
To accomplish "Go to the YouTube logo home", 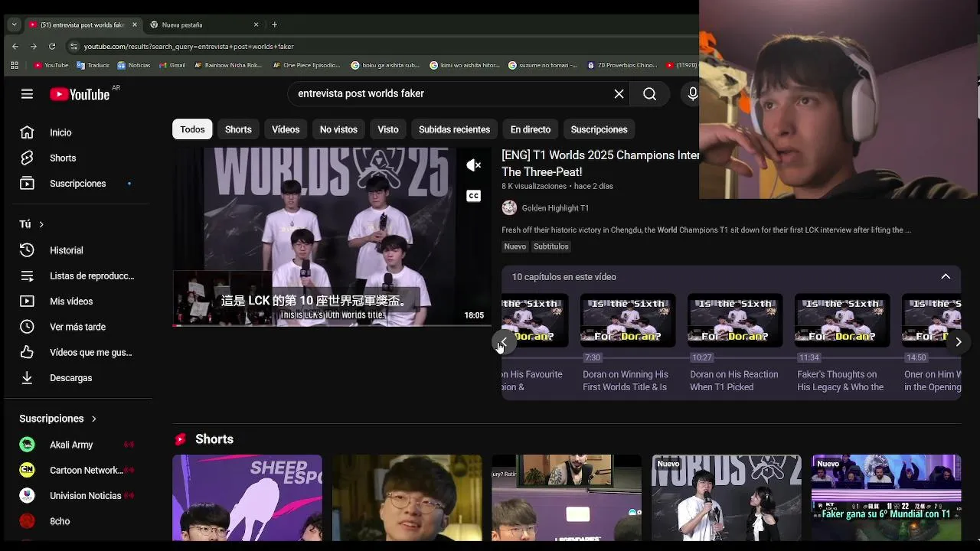I will (x=80, y=94).
